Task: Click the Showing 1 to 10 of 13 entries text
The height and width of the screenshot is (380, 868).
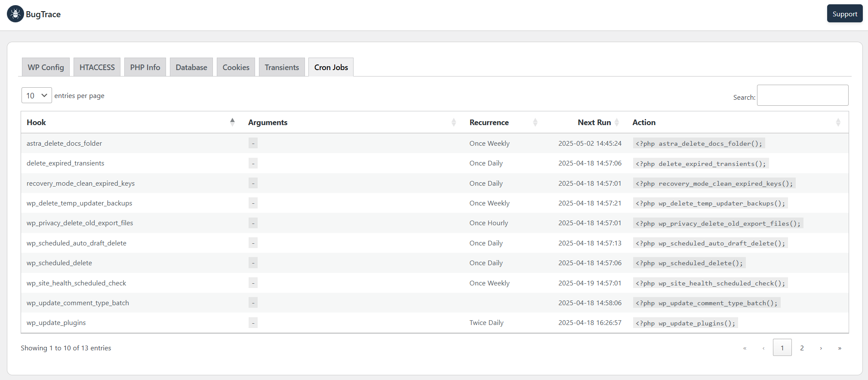Action: 66,348
